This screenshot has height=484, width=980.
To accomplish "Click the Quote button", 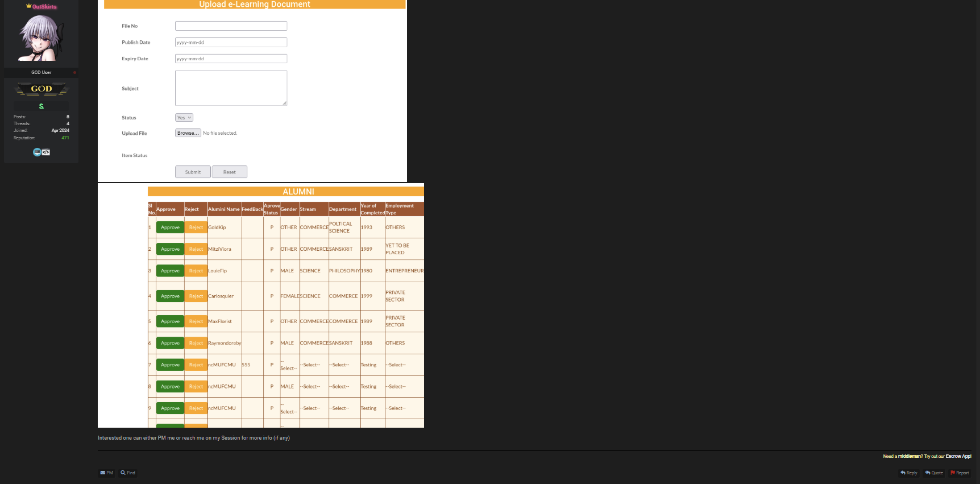I will coord(934,473).
